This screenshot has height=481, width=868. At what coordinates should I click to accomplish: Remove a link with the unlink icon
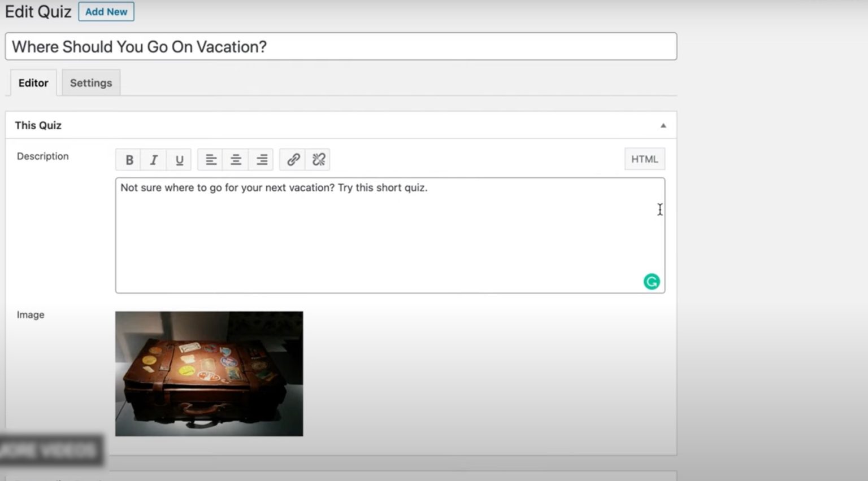[x=318, y=159]
